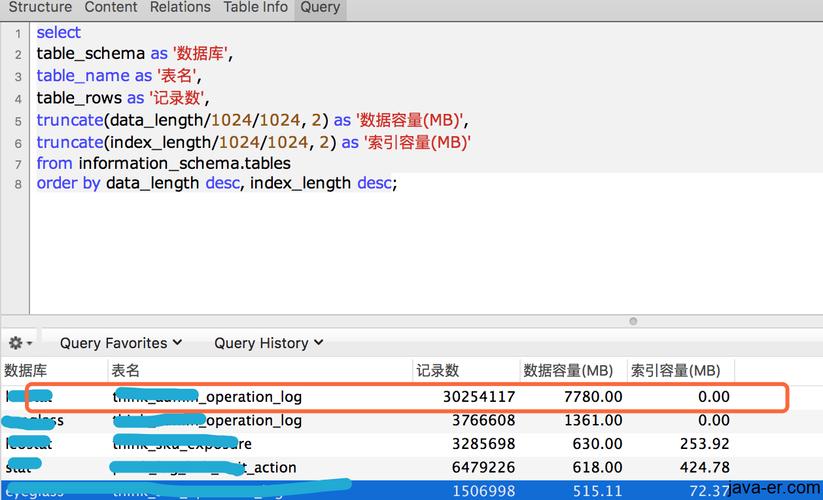The image size is (823, 500).
Task: Select the cell with value 618.00
Action: [x=597, y=467]
